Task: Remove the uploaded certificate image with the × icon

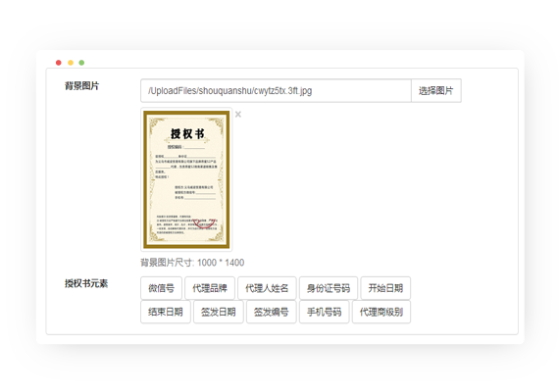Action: pos(238,115)
